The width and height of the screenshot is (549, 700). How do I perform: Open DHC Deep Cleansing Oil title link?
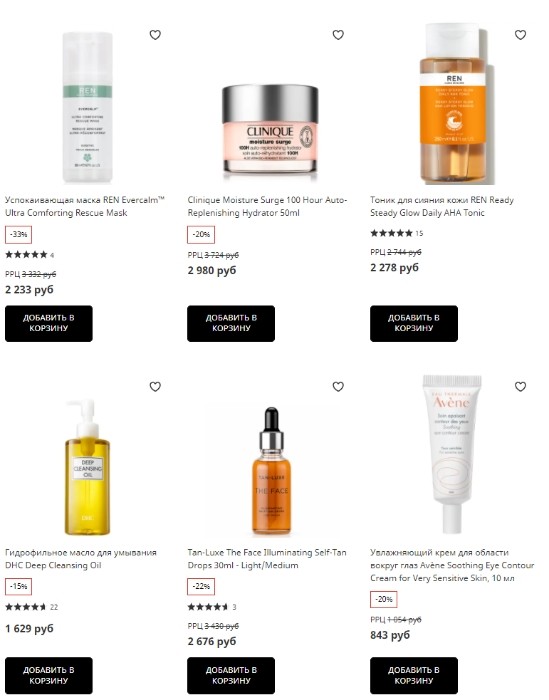pyautogui.click(x=81, y=558)
